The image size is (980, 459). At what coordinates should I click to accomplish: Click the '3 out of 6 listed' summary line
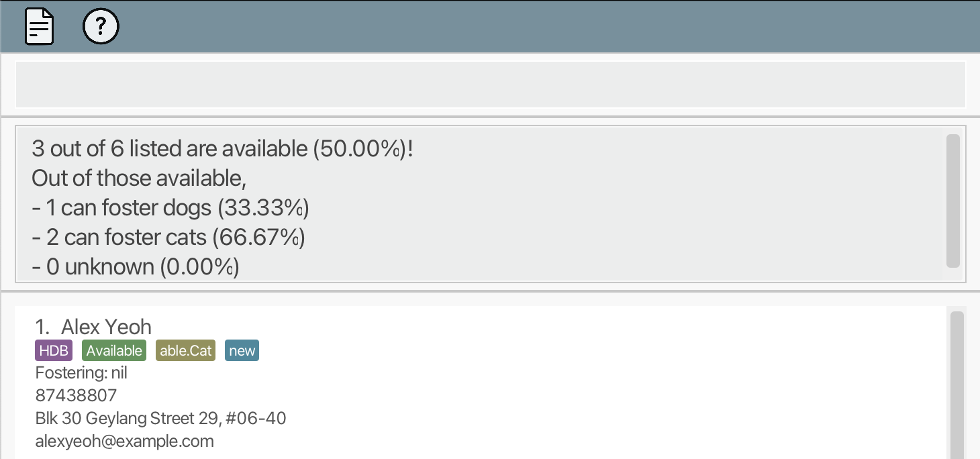[222, 149]
